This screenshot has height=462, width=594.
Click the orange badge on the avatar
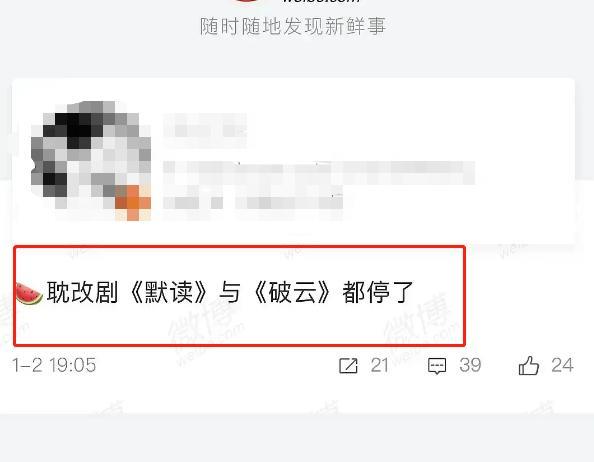[x=133, y=203]
